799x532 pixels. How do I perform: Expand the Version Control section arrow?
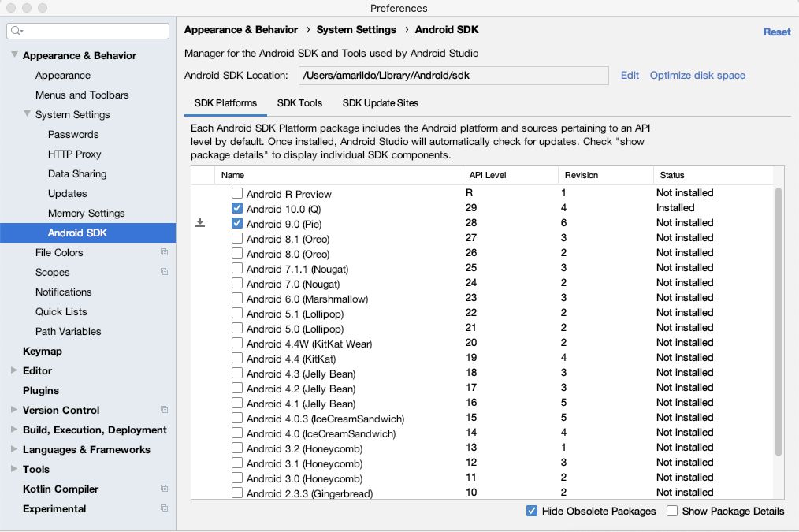click(x=14, y=410)
